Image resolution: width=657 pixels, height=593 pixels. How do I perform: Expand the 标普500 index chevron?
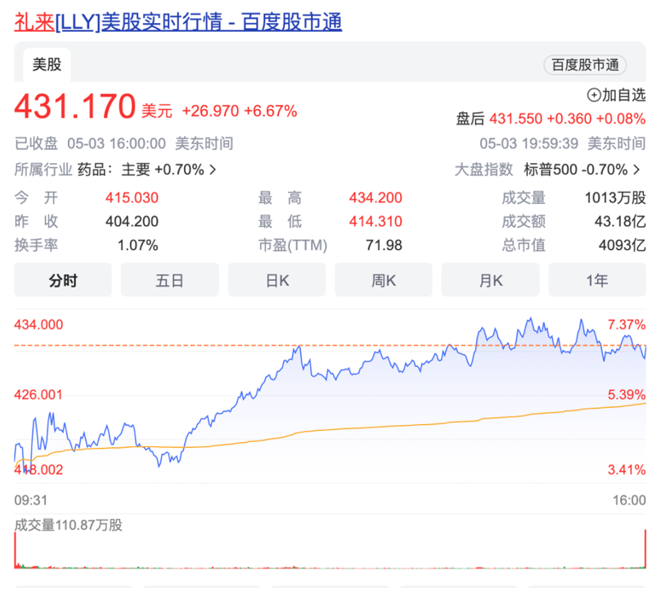click(637, 170)
